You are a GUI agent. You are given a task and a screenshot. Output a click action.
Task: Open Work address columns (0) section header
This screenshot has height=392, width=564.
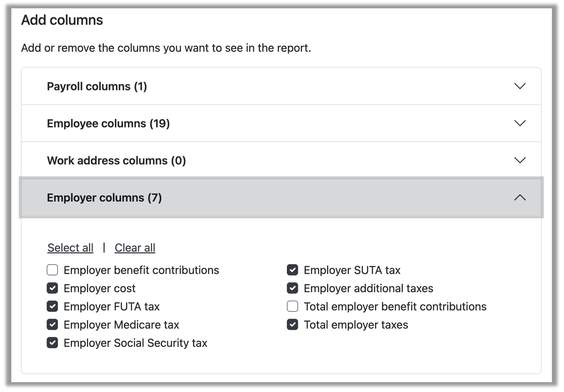116,160
